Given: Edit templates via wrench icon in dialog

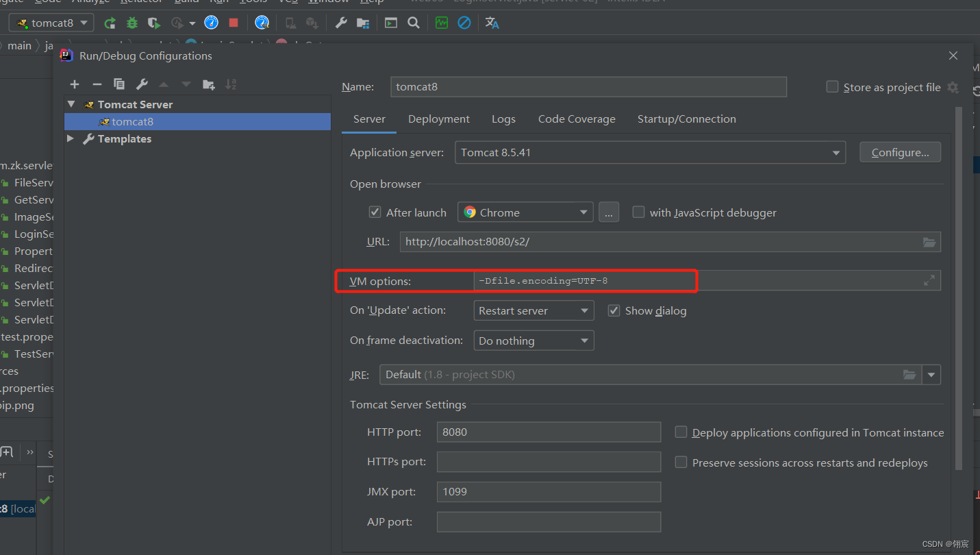Looking at the screenshot, I should click(x=142, y=84).
